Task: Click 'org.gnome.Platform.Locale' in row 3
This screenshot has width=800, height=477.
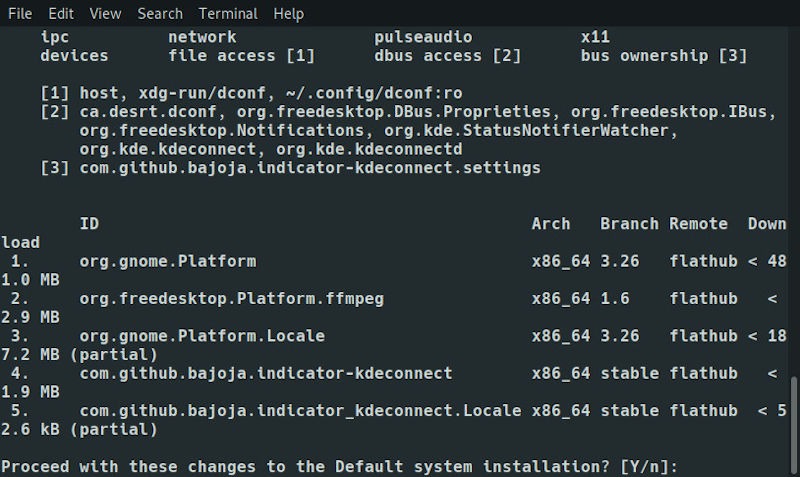Action: 202,336
